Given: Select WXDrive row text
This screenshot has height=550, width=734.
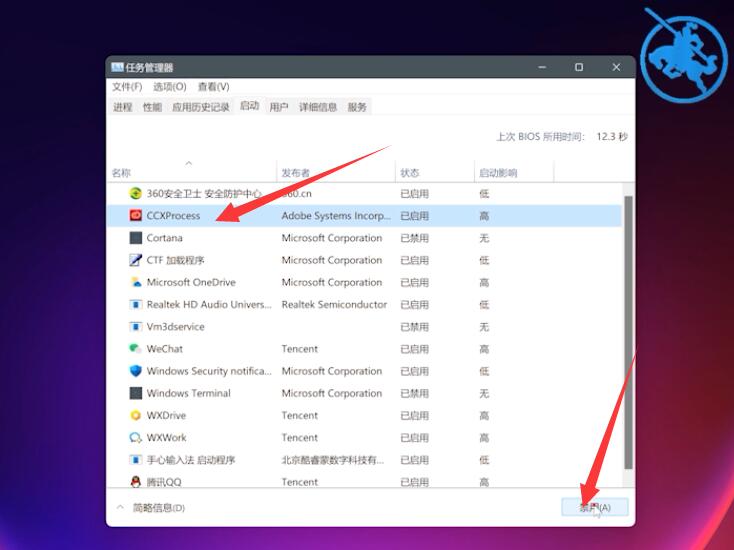Looking at the screenshot, I should pyautogui.click(x=166, y=415).
